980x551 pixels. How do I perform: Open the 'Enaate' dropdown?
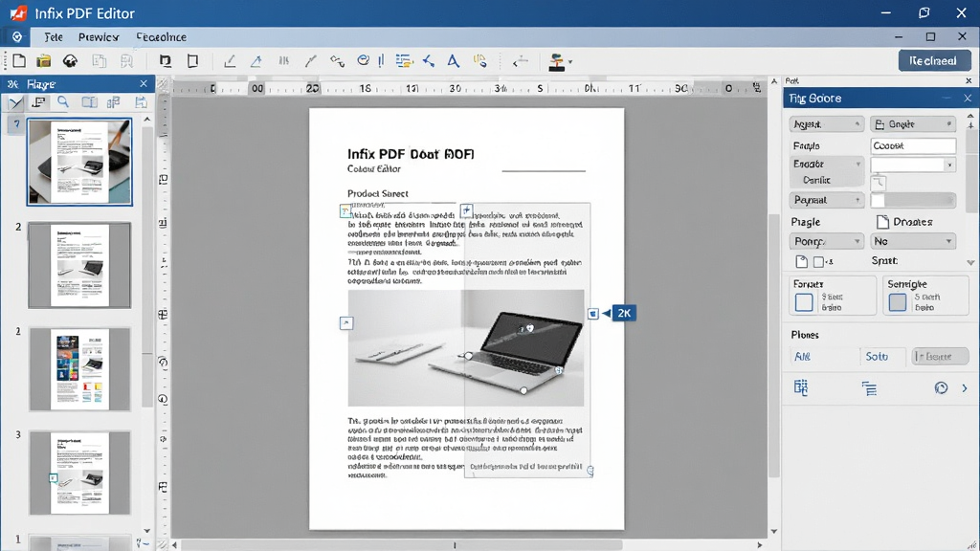coord(826,164)
